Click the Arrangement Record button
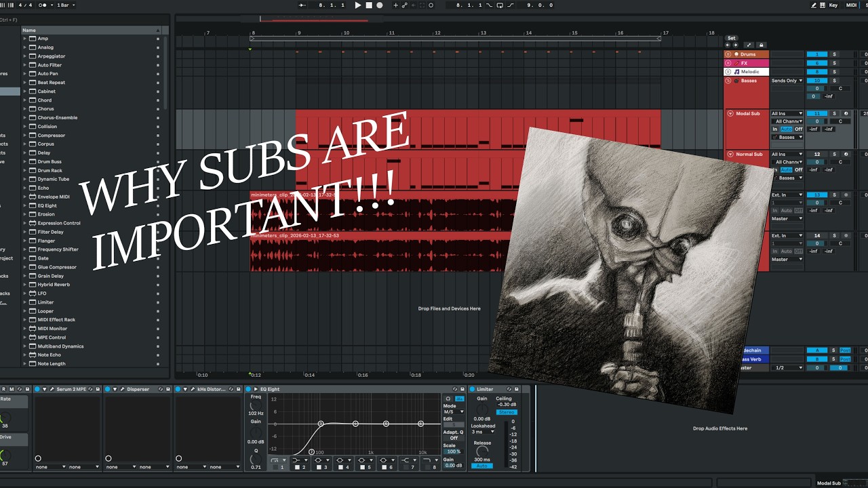Viewport: 868px width, 488px height. 380,5
